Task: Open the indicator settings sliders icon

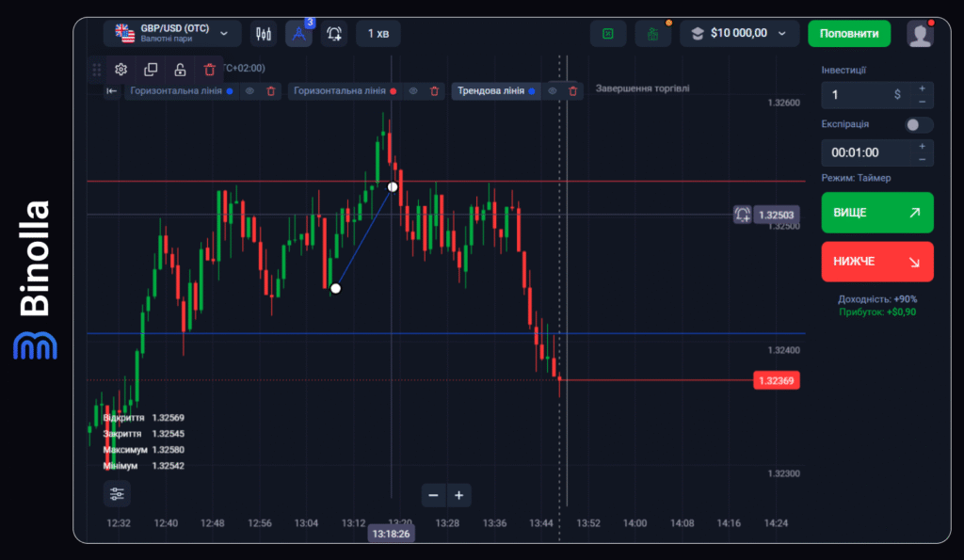Action: tap(117, 493)
